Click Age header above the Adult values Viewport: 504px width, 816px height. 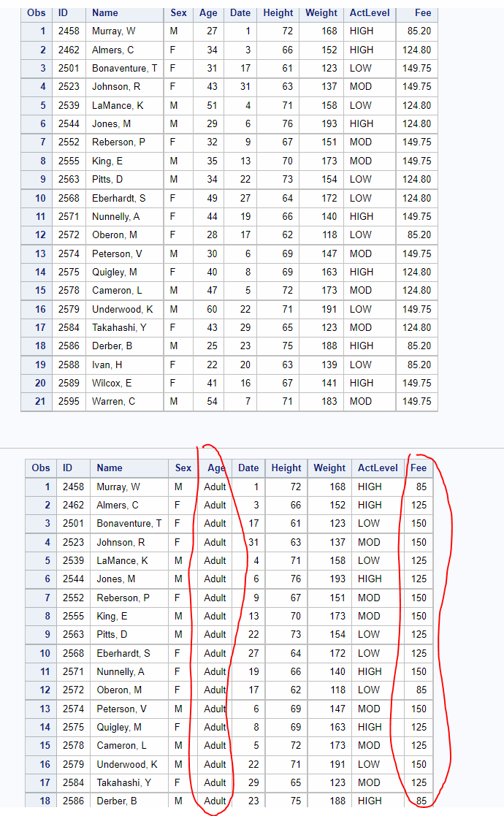(x=216, y=468)
